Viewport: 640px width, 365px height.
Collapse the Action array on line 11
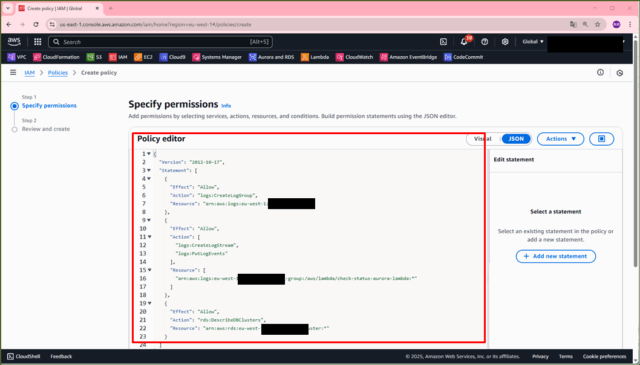tap(150, 237)
